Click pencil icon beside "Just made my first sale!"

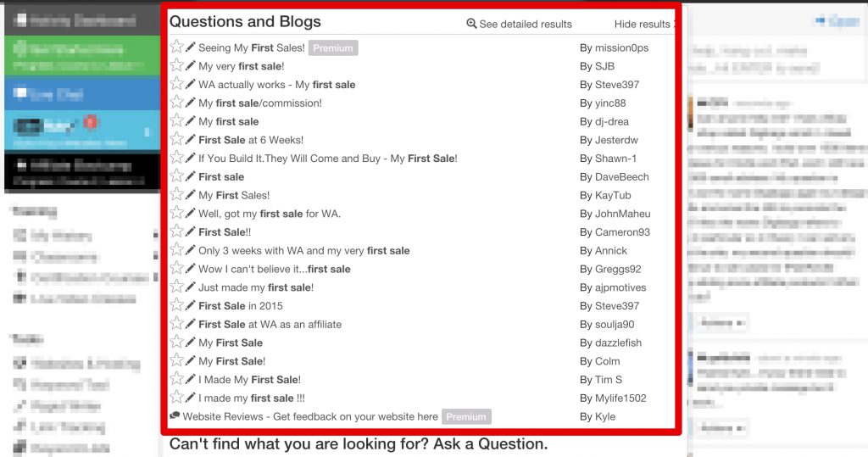click(x=191, y=287)
